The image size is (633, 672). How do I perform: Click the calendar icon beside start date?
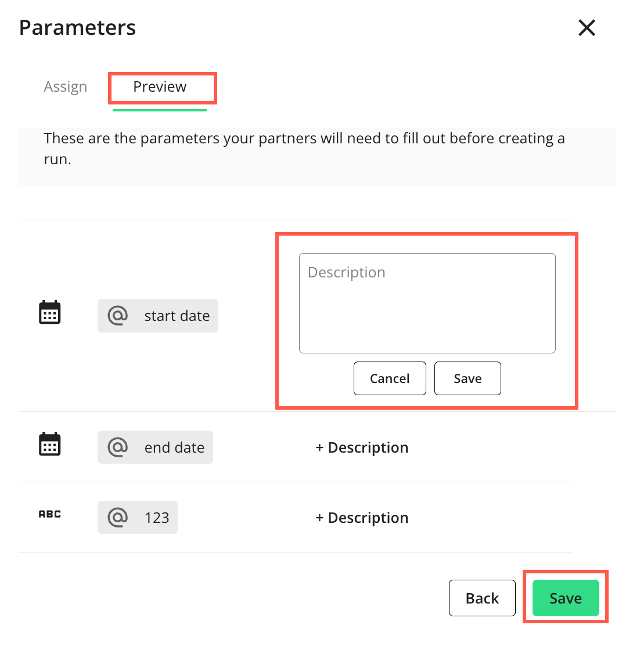[x=49, y=312]
